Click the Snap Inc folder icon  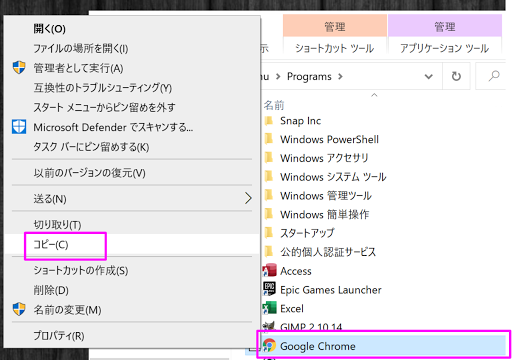click(x=269, y=120)
